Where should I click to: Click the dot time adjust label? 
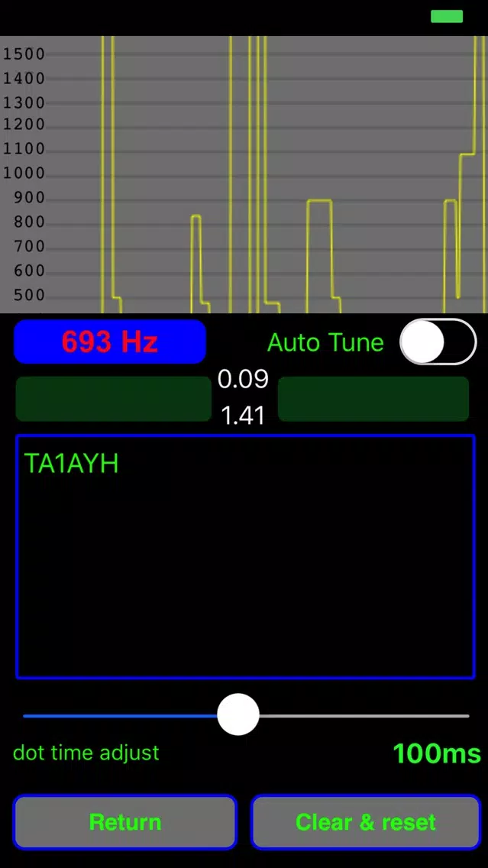(86, 753)
